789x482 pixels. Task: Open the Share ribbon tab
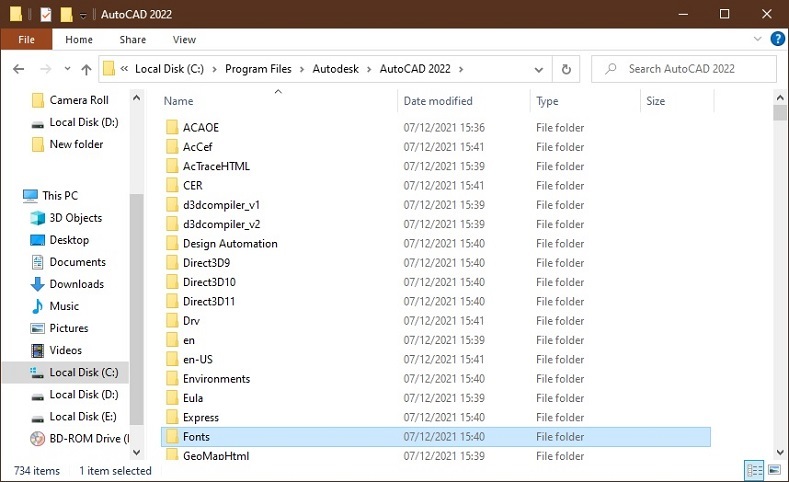point(133,39)
